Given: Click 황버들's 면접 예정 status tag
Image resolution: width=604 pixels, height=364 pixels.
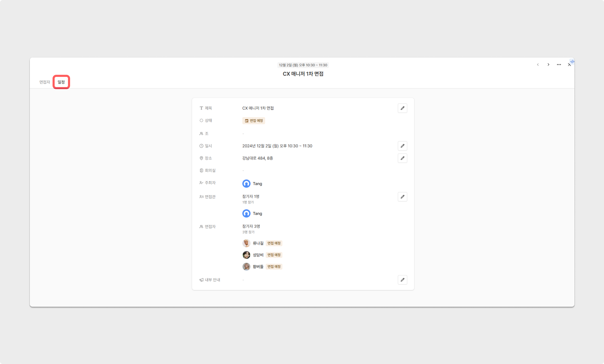Looking at the screenshot, I should tap(274, 266).
